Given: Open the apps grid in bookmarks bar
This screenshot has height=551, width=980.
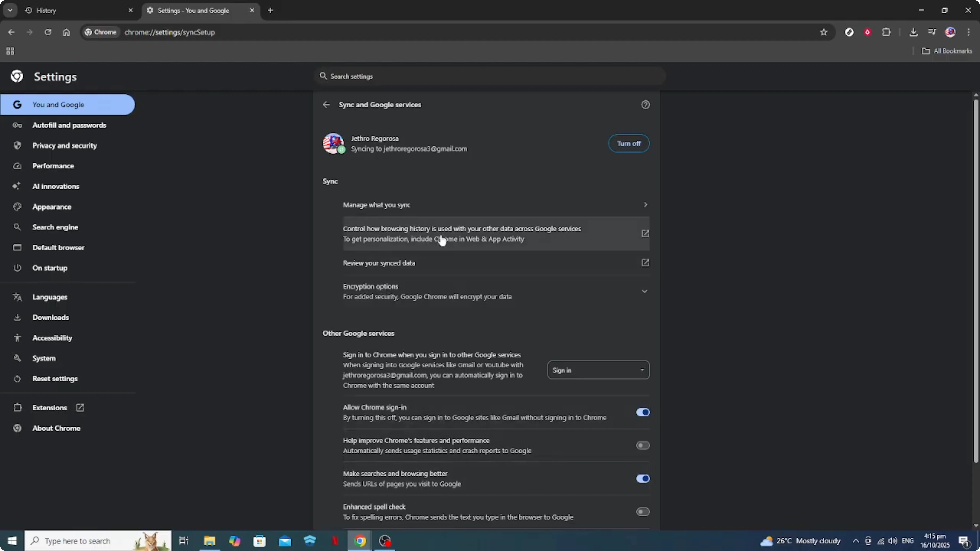Looking at the screenshot, I should [10, 51].
